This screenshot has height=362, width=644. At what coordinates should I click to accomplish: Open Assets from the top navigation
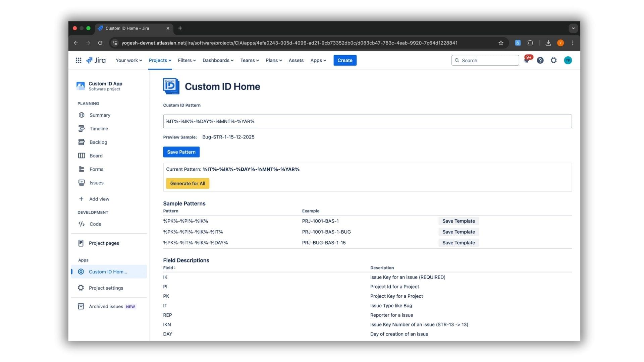(296, 60)
